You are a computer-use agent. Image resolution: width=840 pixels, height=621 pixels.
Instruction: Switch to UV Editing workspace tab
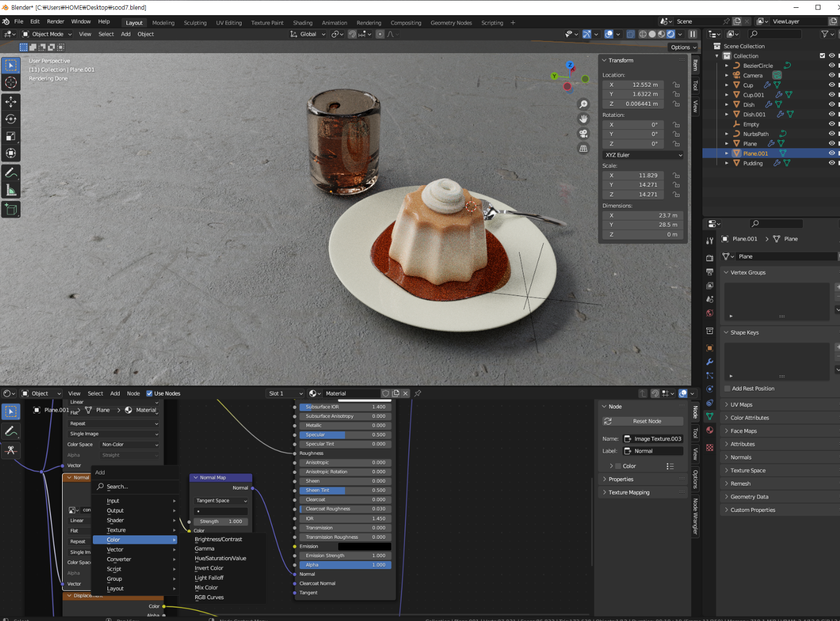229,23
